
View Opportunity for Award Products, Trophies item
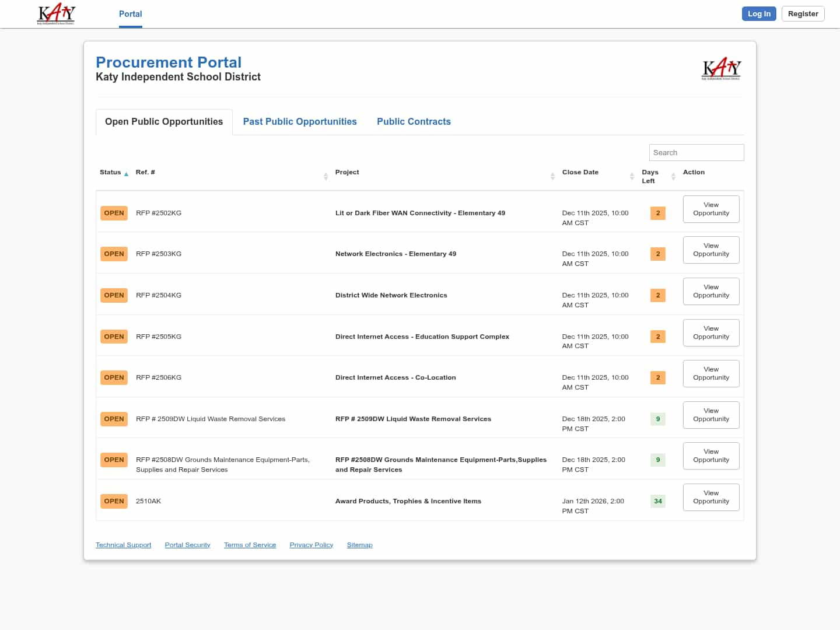(710, 497)
